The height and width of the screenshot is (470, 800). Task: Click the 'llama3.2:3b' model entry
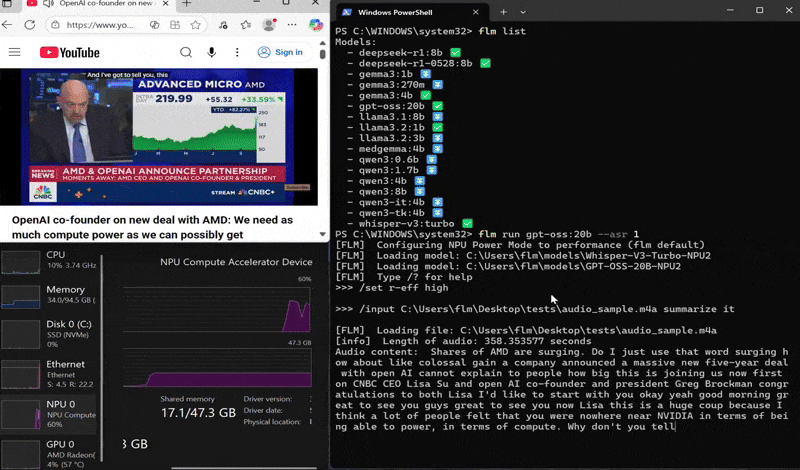pyautogui.click(x=391, y=138)
